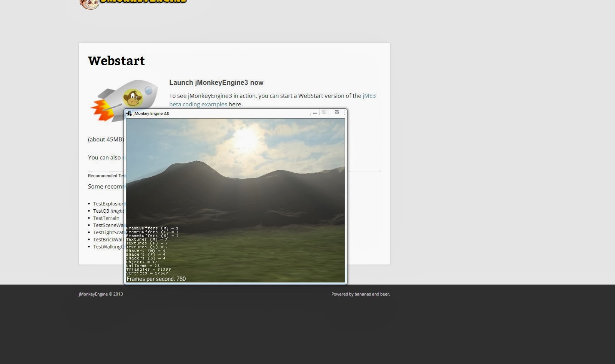Click the disabled maximize button of jMonkey window
The image size is (615, 364).
tap(324, 112)
